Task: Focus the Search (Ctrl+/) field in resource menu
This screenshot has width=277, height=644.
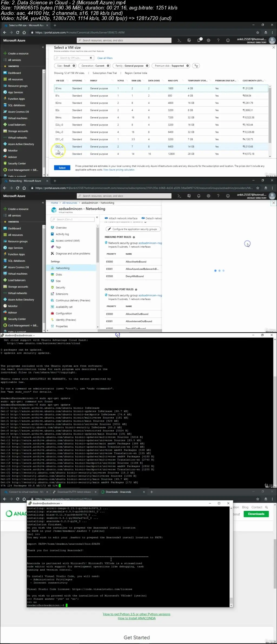Action: (72, 219)
